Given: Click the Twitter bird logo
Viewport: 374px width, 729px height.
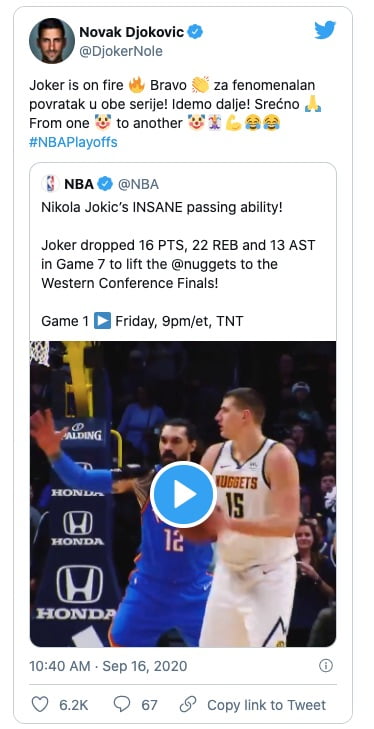Looking at the screenshot, I should [x=325, y=30].
